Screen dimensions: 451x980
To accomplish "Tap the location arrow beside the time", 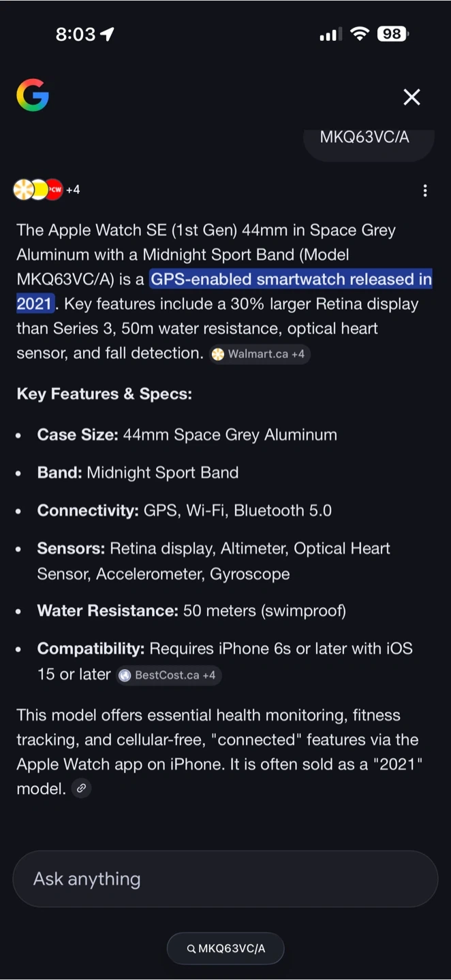I will coord(107,35).
